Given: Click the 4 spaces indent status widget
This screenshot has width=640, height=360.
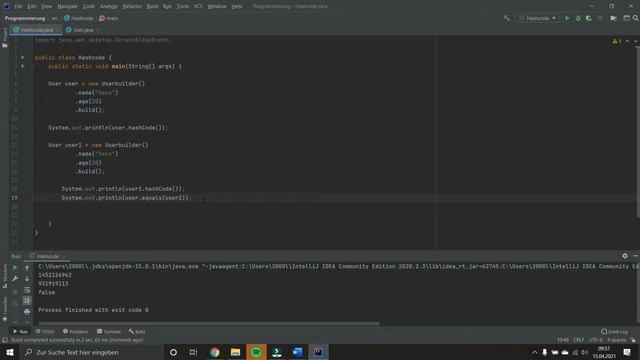Looking at the screenshot, I should coord(616,340).
